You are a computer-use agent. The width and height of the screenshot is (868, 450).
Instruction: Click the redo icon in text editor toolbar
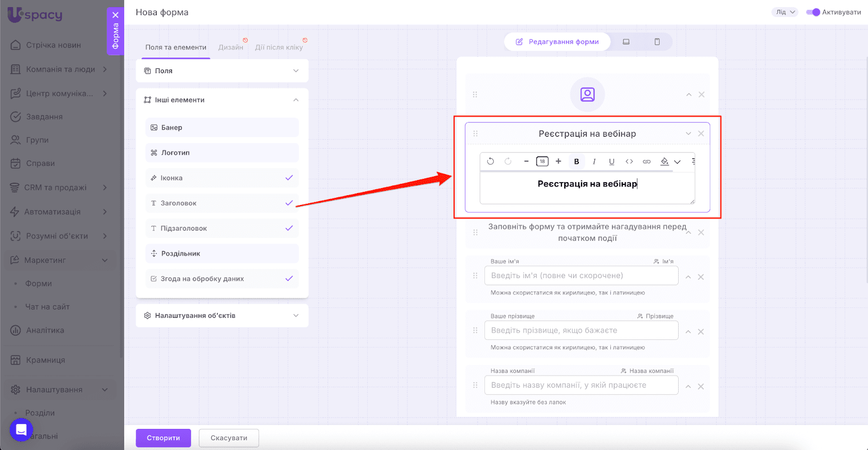point(508,162)
